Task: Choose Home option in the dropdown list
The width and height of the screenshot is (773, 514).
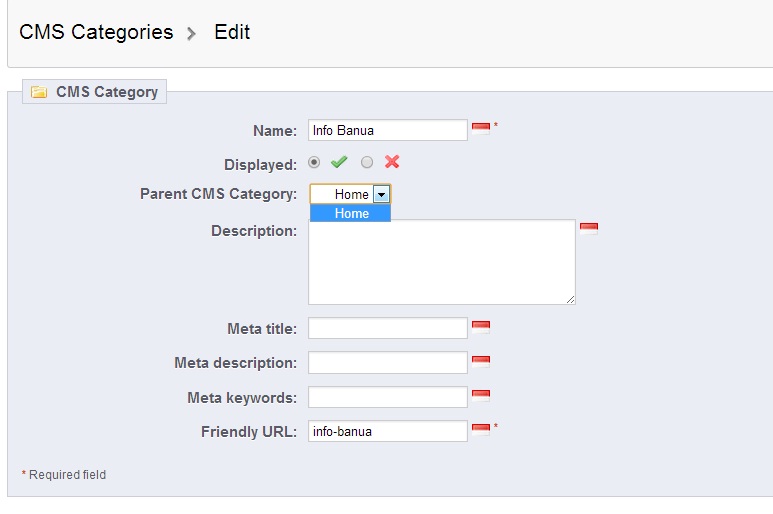Action: (x=351, y=213)
